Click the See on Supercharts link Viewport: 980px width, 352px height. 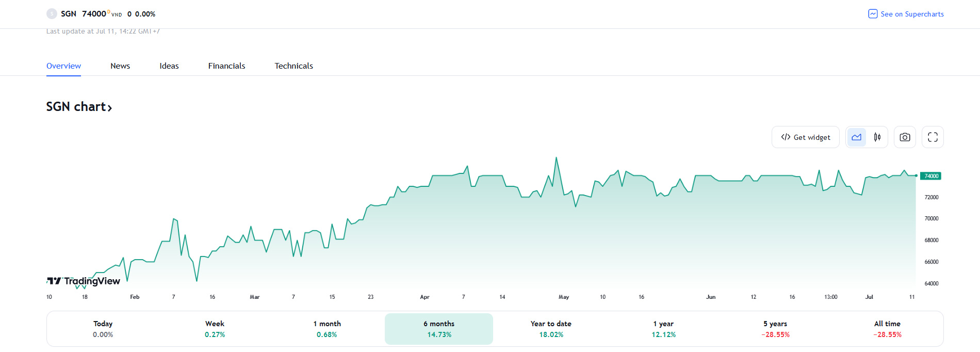(x=912, y=14)
